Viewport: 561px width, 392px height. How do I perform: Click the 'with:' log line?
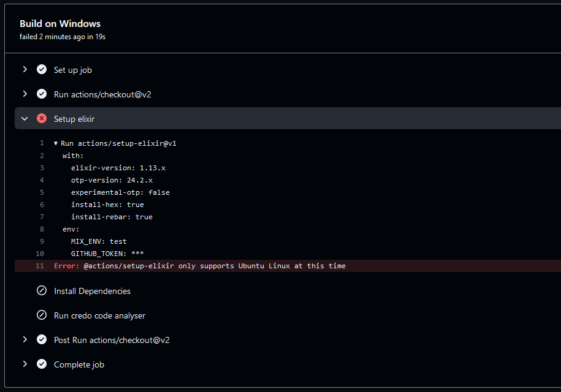point(73,156)
